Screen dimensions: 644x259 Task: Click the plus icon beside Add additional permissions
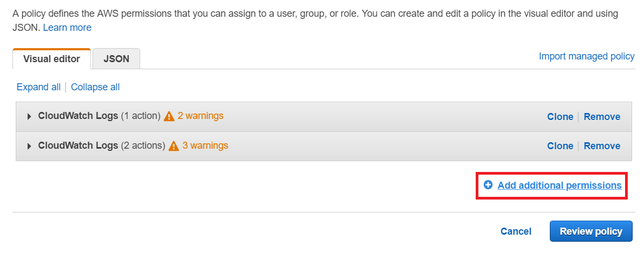488,185
